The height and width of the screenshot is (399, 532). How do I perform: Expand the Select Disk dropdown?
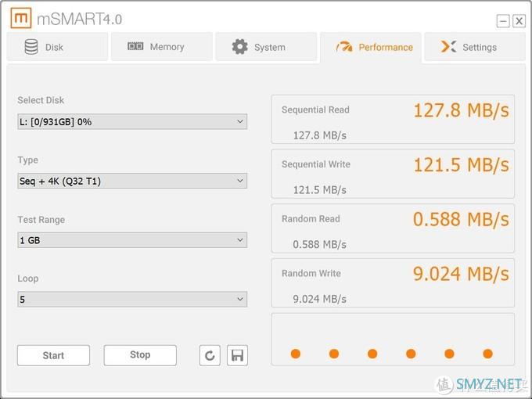pyautogui.click(x=132, y=121)
